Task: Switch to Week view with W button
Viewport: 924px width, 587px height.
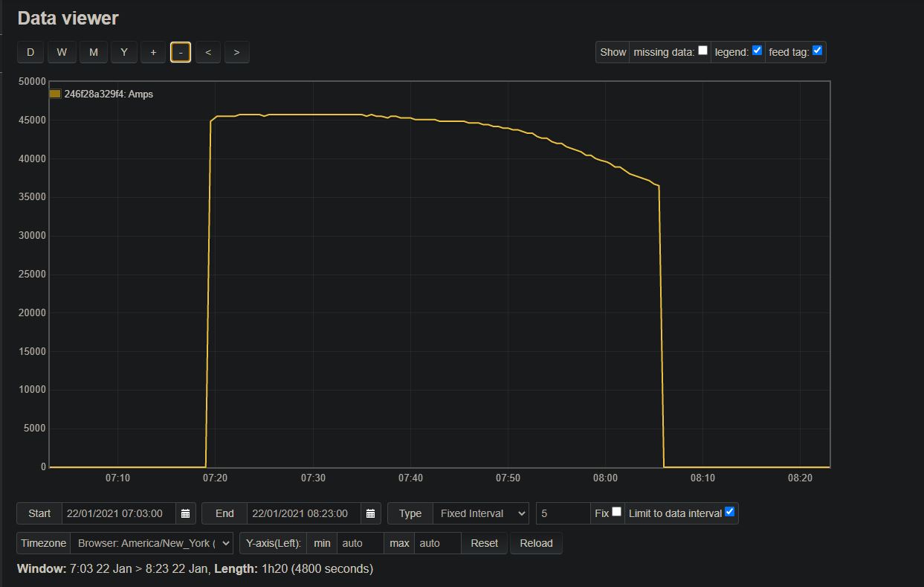Action: click(x=62, y=52)
